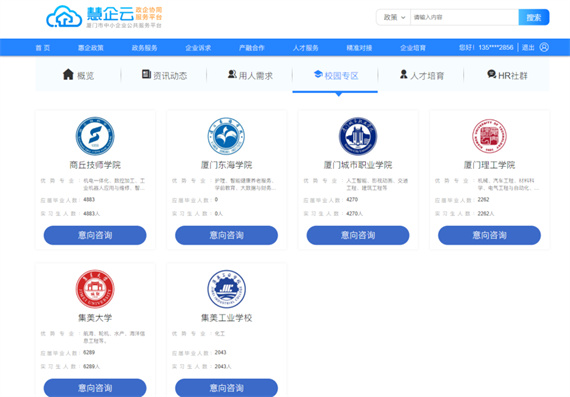Click the graduation cap icon beside 校园专区
The height and width of the screenshot is (397, 570).
pos(318,74)
